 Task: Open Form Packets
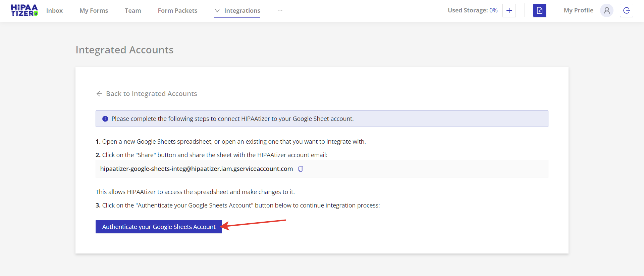point(177,11)
